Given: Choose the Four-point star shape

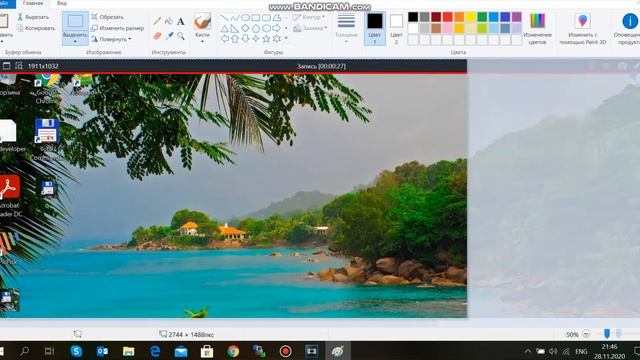Looking at the screenshot, I should (x=256, y=39).
